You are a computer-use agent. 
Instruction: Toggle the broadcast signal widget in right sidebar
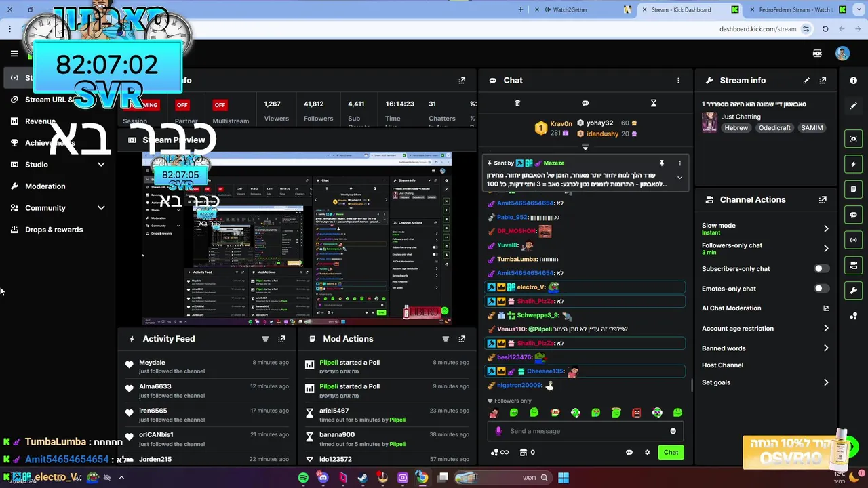coord(853,239)
